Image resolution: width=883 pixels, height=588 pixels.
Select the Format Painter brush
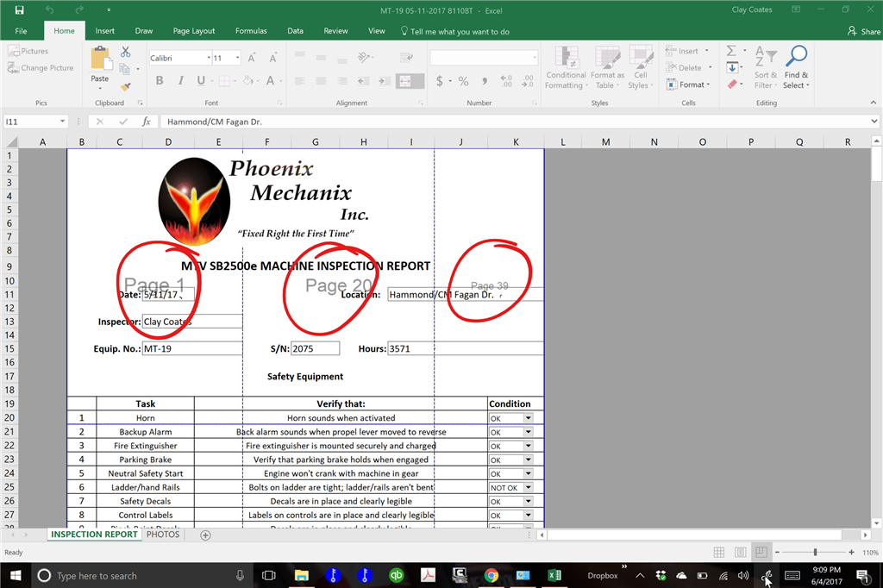coord(126,86)
